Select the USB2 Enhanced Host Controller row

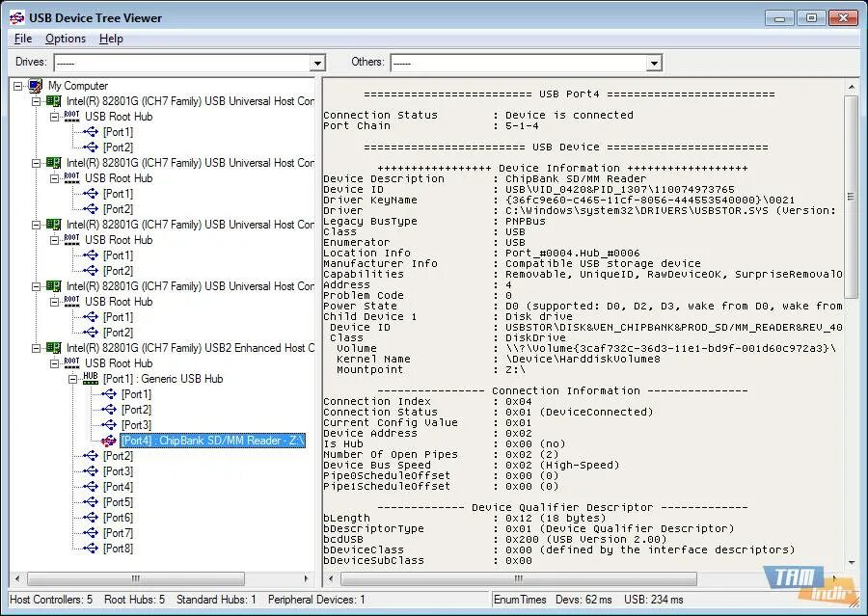pos(190,348)
